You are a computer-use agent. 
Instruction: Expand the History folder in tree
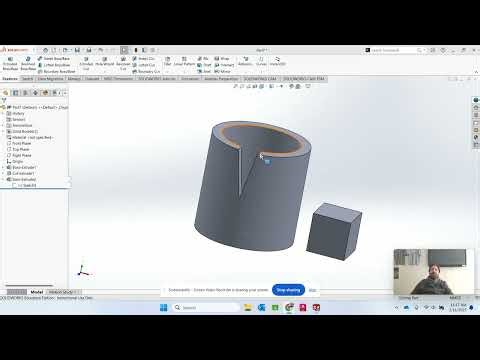3,113
